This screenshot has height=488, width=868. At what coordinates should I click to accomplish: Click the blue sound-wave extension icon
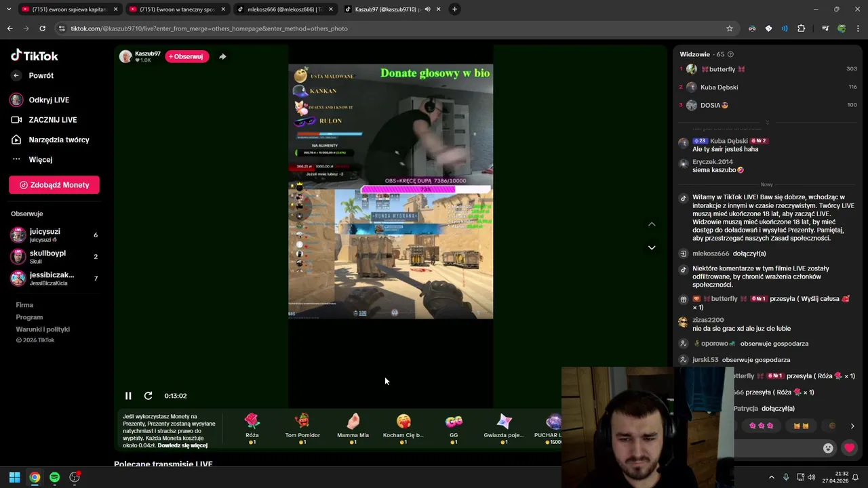pos(785,28)
